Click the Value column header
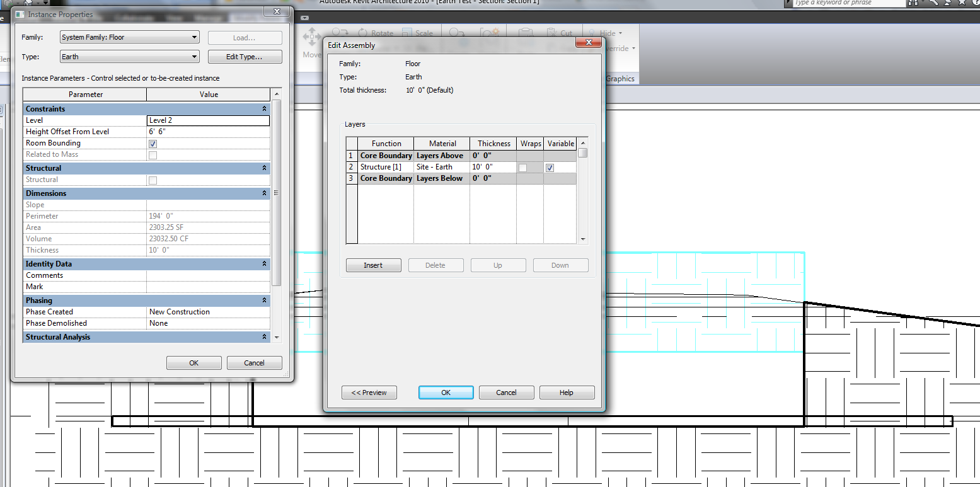Screen dimensions: 980x487 (209, 95)
